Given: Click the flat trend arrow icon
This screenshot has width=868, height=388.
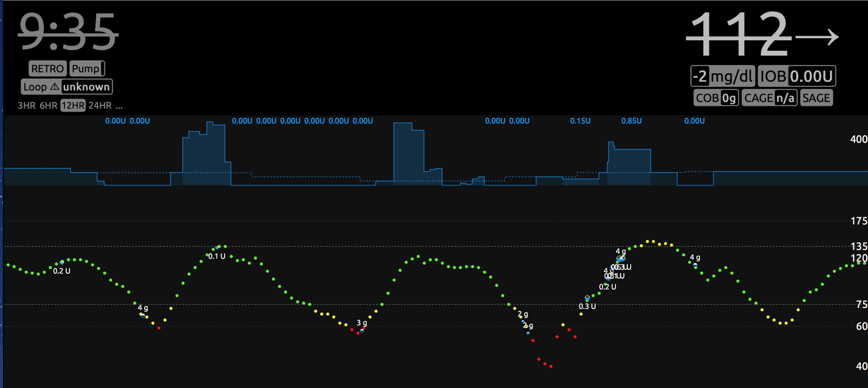Looking at the screenshot, I should click(x=817, y=37).
